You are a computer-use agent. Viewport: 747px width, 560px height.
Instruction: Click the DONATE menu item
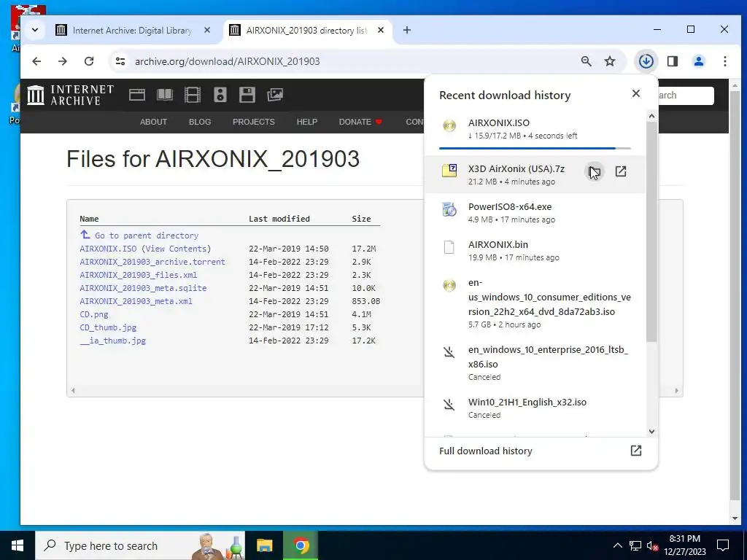360,122
